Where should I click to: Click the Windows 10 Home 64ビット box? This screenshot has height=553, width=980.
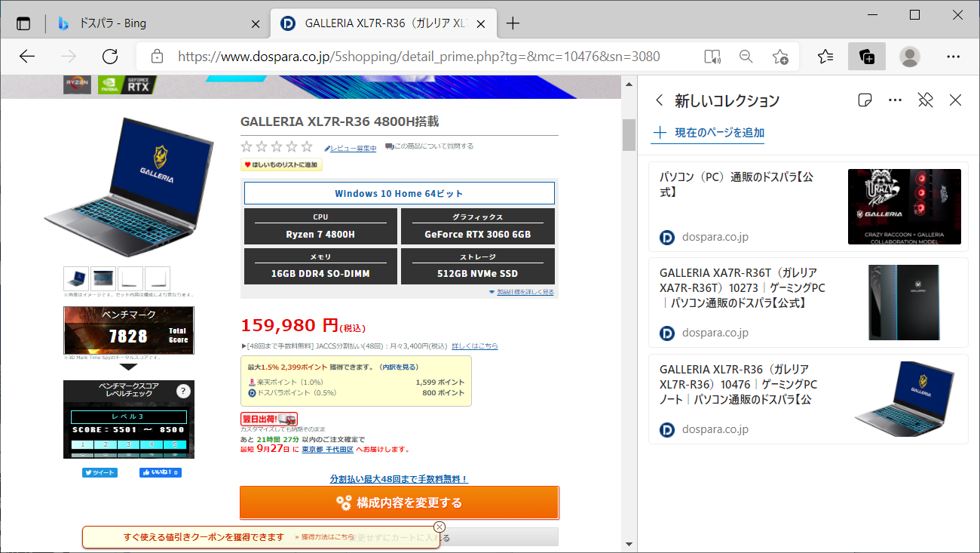399,193
